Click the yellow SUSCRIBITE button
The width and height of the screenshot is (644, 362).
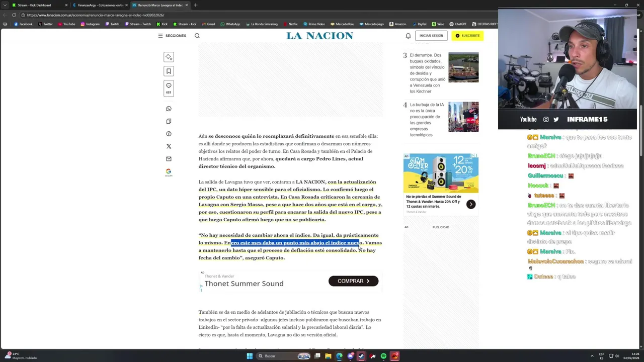(x=467, y=36)
